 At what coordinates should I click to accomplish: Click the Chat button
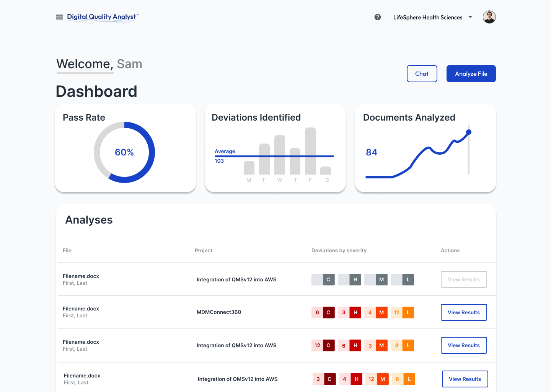pyautogui.click(x=422, y=74)
